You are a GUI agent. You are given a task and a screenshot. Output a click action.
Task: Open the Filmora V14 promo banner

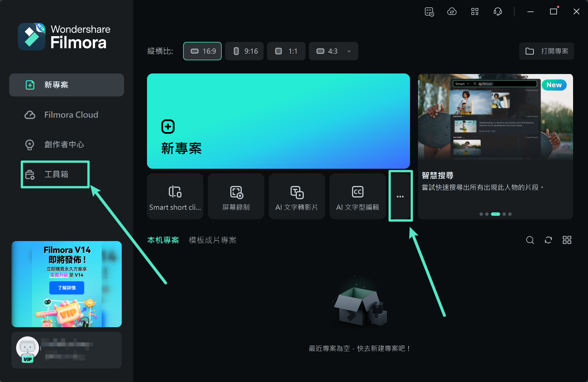point(67,284)
